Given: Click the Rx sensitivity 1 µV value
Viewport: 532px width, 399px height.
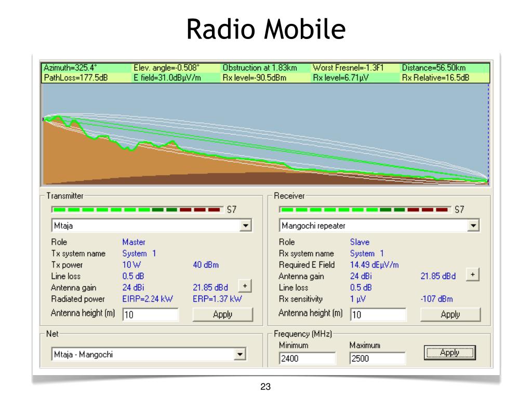Looking at the screenshot, I should pos(358,299).
